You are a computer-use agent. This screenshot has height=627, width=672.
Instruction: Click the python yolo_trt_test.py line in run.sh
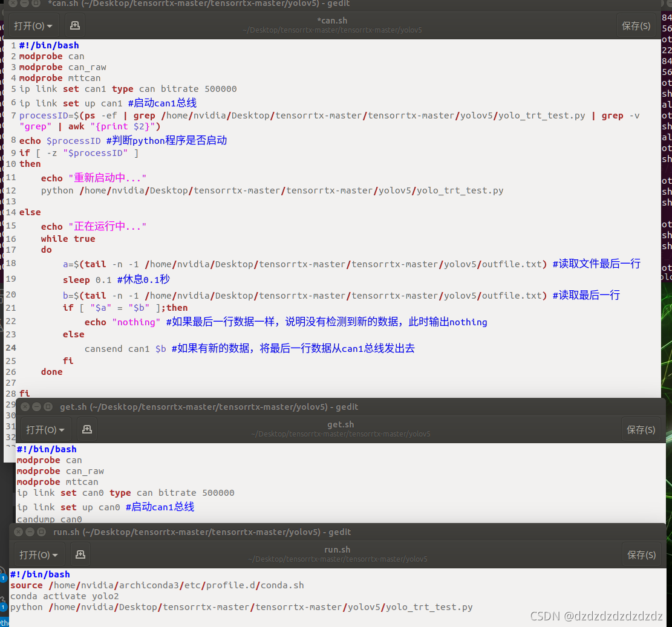point(241,607)
